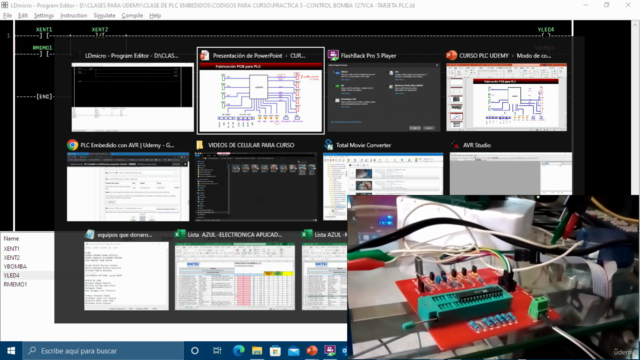Click the Excel icon beside Lista AZUL -ELECTRONICA
Screen dimensions: 640x360
[180, 234]
